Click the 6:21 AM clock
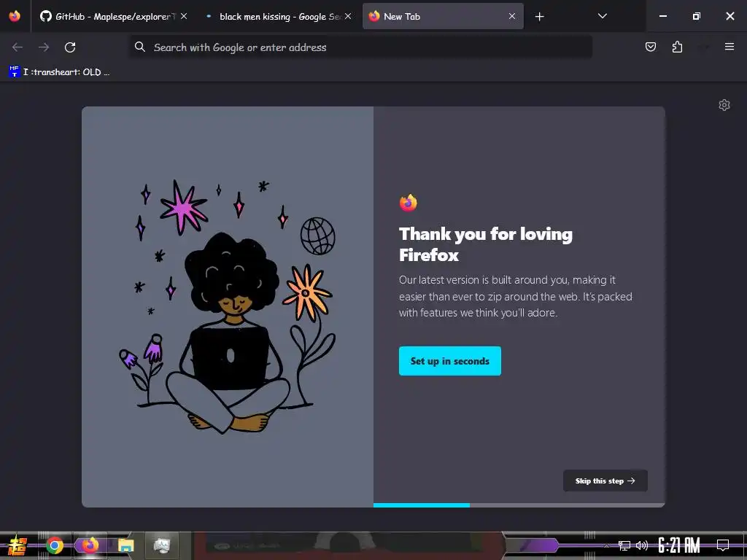Screen dimensions: 747x560 [x=679, y=545]
